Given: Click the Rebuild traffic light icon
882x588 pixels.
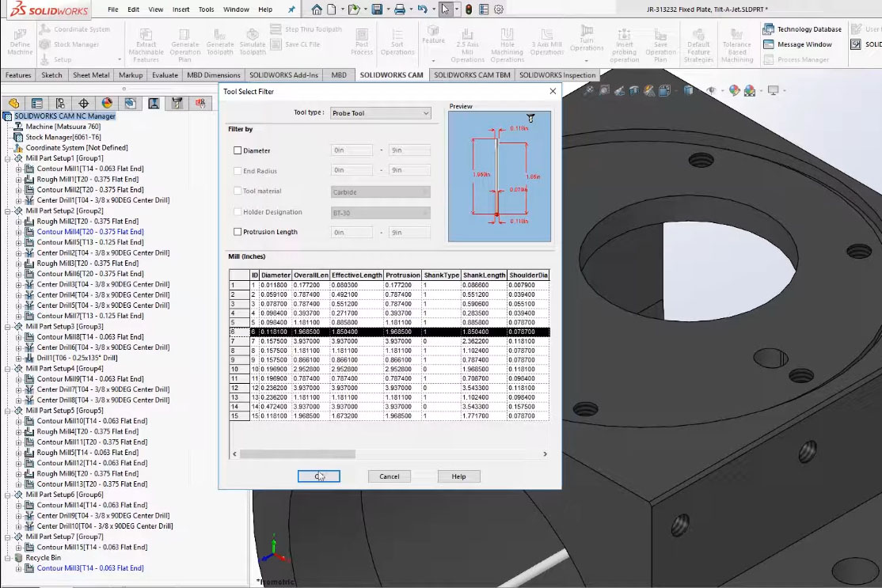Looking at the screenshot, I should click(x=469, y=9).
